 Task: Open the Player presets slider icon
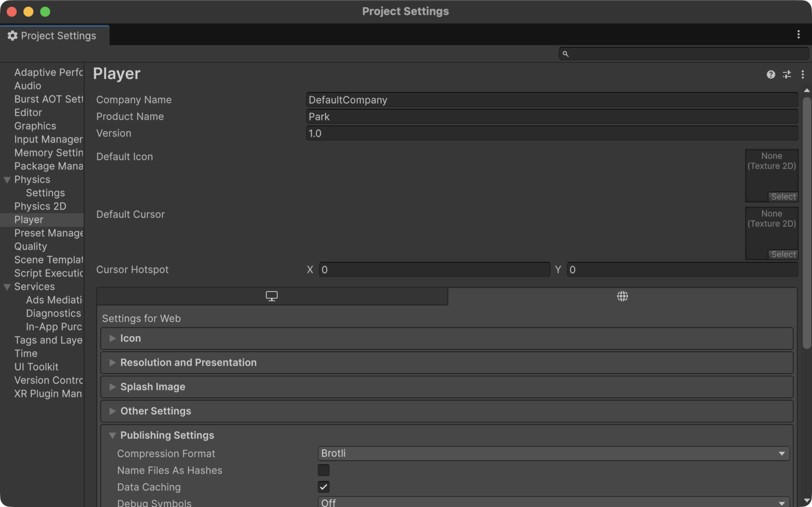click(787, 75)
